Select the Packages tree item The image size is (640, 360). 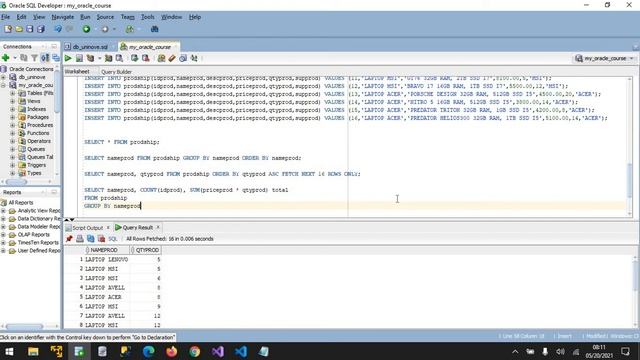(38, 117)
